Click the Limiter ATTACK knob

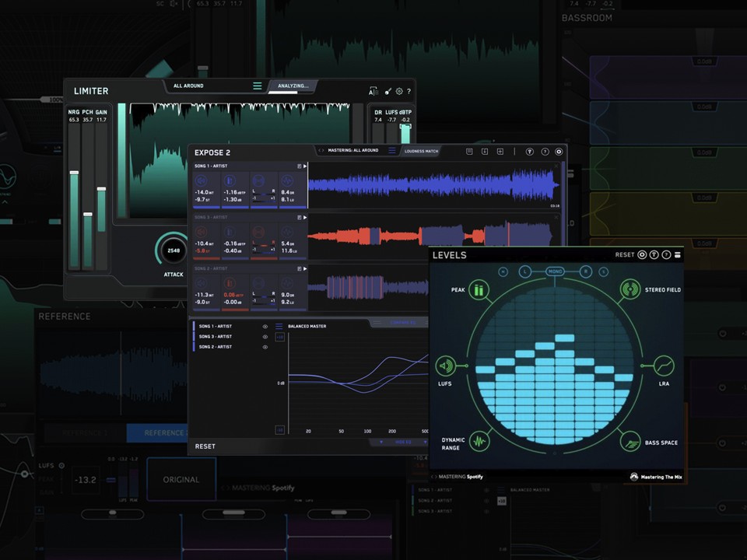click(173, 250)
